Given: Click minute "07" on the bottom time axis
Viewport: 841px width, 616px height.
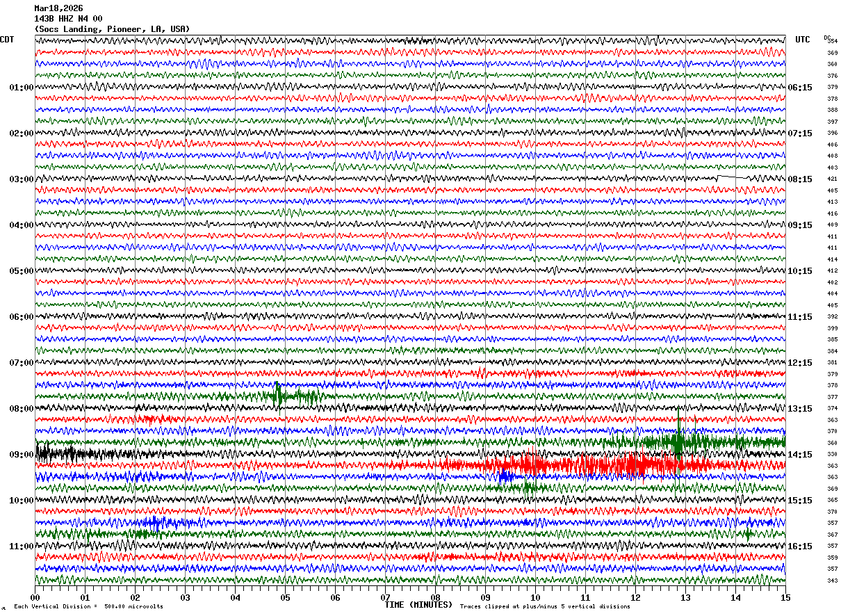Looking at the screenshot, I should 385,597.
